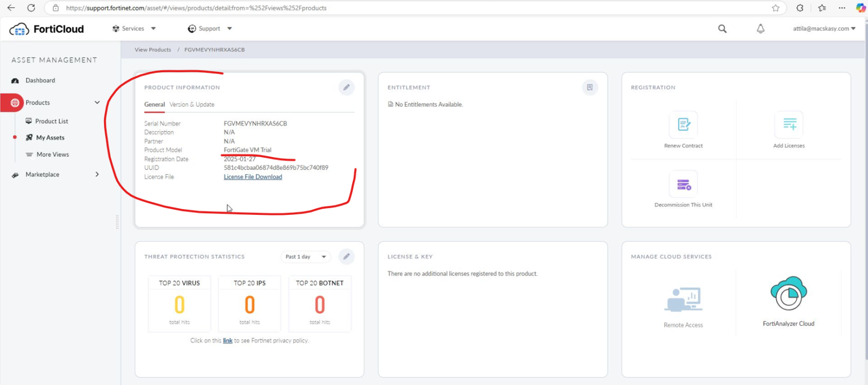
Task: Launch FortiAnalyzer Cloud
Action: [789, 294]
